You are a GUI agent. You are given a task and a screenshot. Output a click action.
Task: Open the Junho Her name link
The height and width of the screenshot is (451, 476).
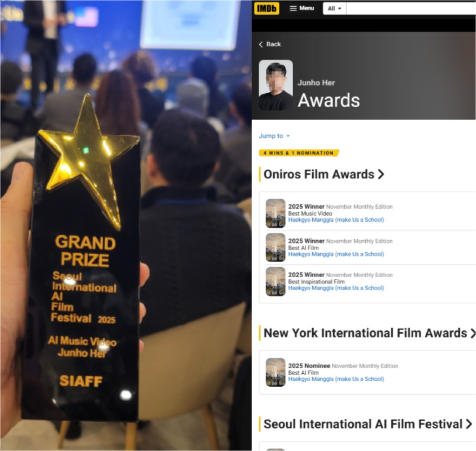(316, 83)
